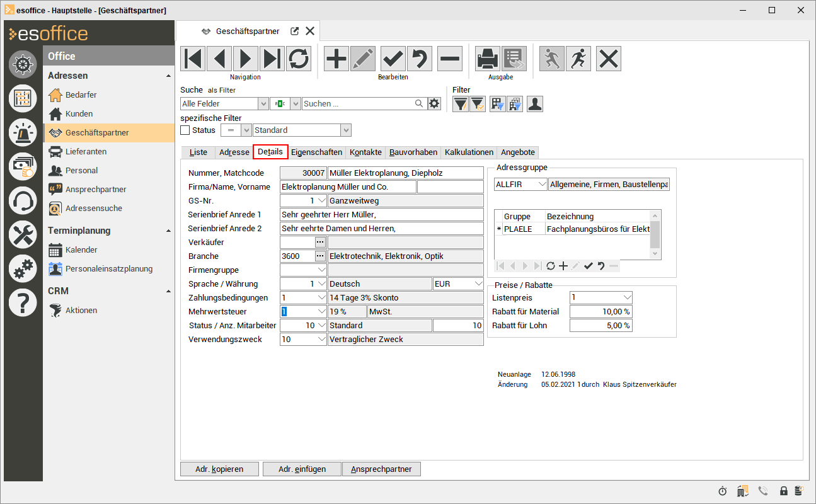Screen dimensions: 816x504
Task: Refresh the record list in the toolbar
Action: click(299, 59)
